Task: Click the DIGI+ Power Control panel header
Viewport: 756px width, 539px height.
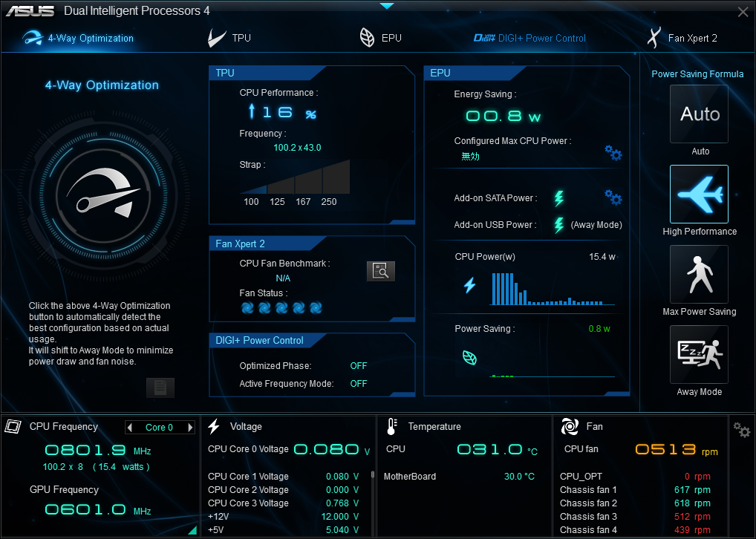Action: 267,340
